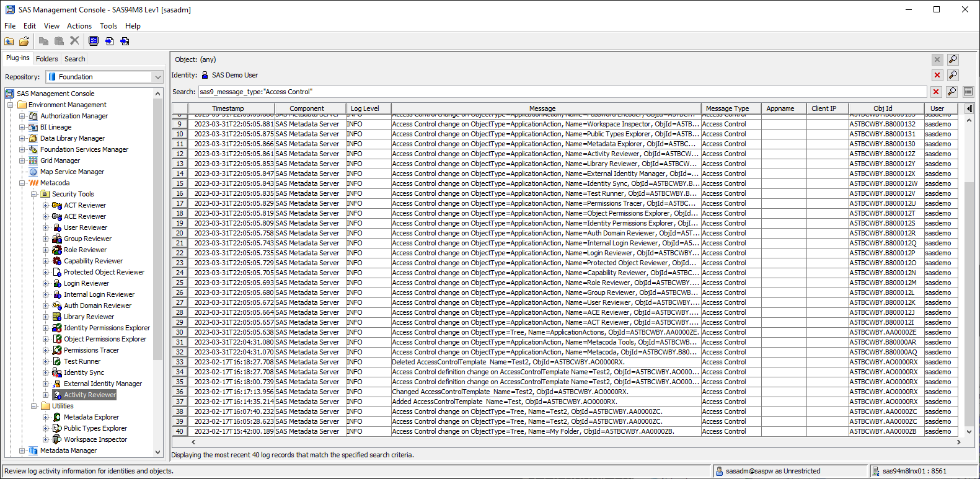Viewport: 980px width, 479px height.
Task: Click the Role Reviewer tree icon
Action: click(57, 250)
